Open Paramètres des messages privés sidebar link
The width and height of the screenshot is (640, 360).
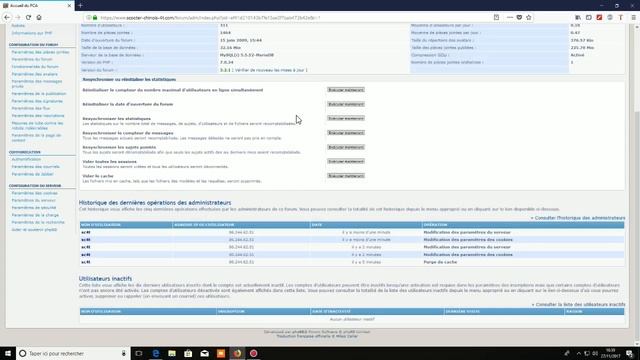tap(37, 84)
